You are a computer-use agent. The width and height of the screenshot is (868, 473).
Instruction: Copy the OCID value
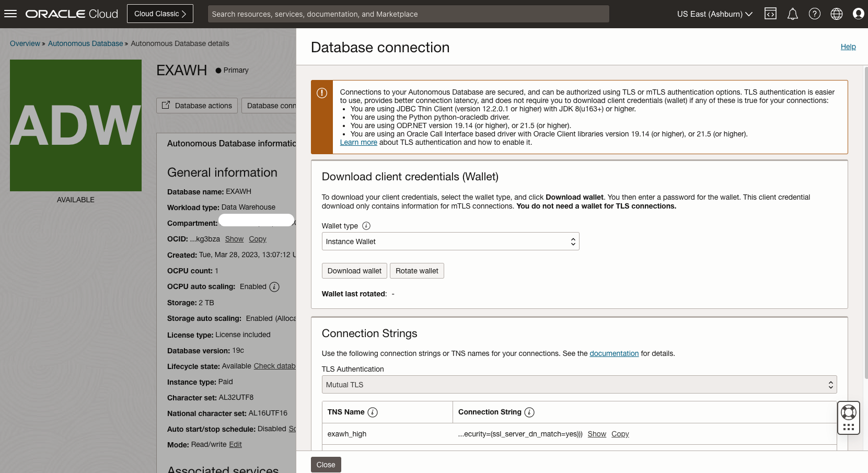tap(258, 239)
